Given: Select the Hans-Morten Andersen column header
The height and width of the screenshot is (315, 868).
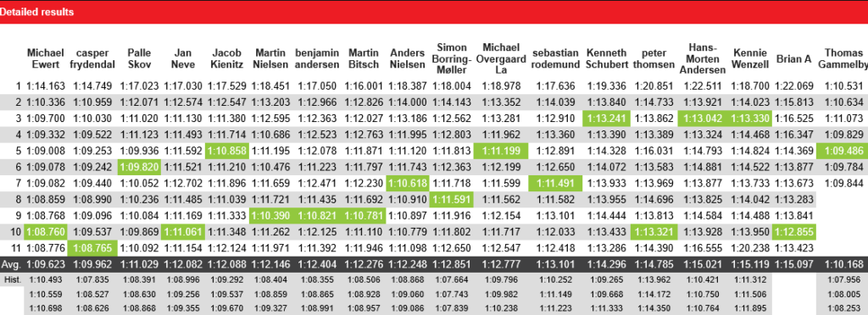Looking at the screenshot, I should (702, 58).
